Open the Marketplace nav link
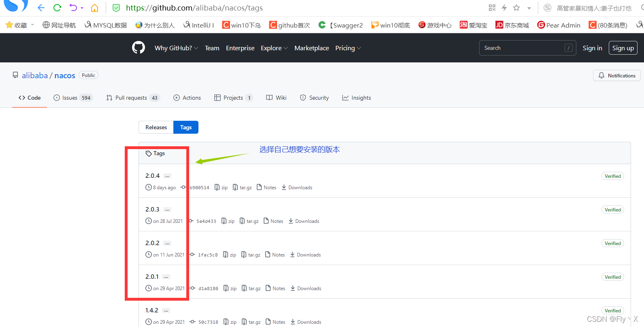This screenshot has width=644, height=327. [311, 48]
